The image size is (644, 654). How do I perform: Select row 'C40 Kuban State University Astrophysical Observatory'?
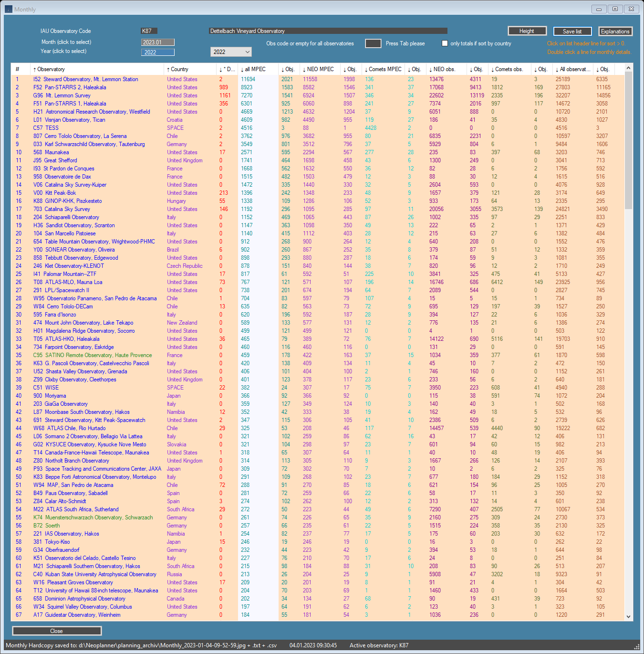tap(317, 574)
